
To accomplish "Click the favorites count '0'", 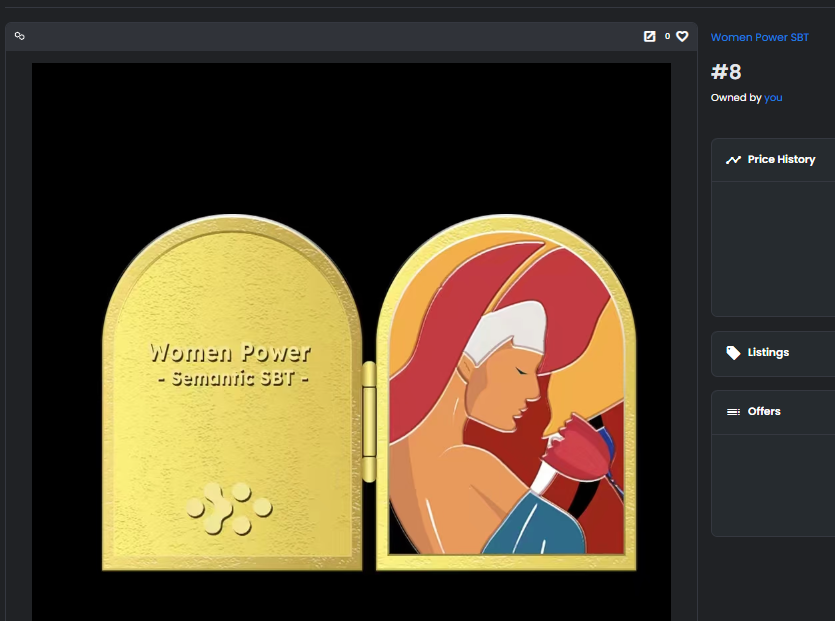I will (x=667, y=36).
